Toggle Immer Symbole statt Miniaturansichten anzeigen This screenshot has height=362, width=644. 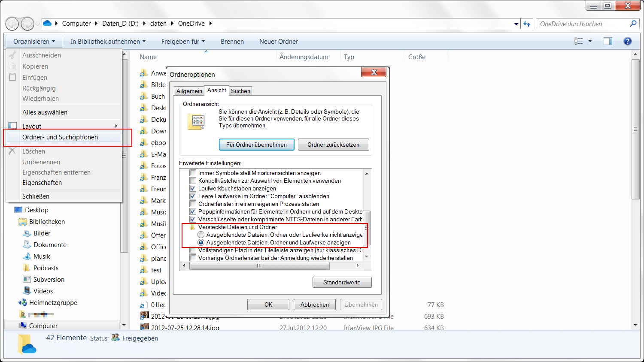coord(193,173)
